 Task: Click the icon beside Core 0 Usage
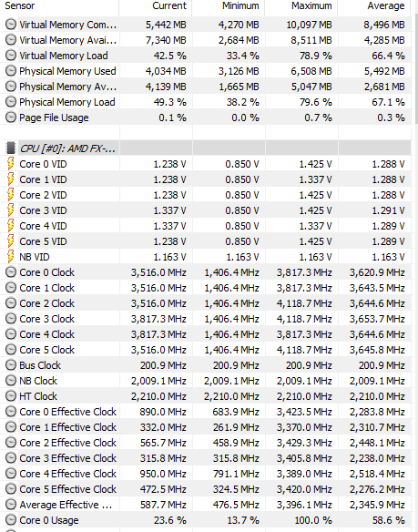tap(11, 520)
